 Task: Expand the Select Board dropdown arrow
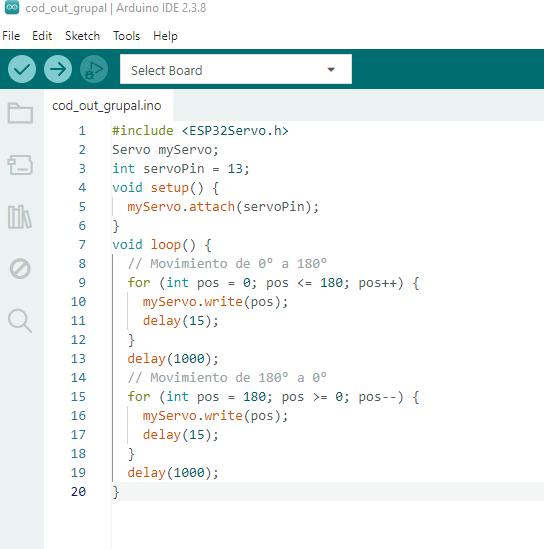331,70
